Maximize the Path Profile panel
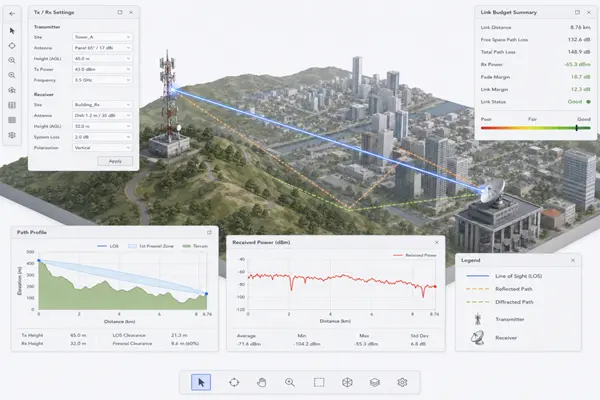The height and width of the screenshot is (400, 600). click(x=209, y=232)
